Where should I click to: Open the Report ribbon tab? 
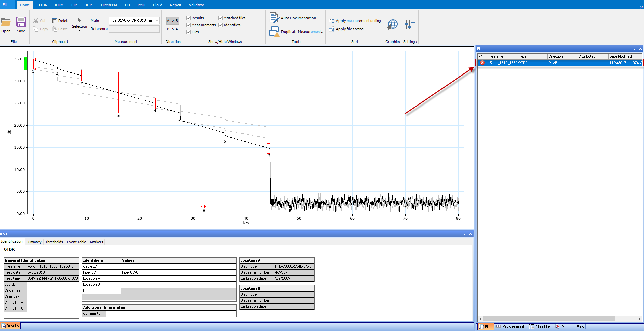pos(176,5)
